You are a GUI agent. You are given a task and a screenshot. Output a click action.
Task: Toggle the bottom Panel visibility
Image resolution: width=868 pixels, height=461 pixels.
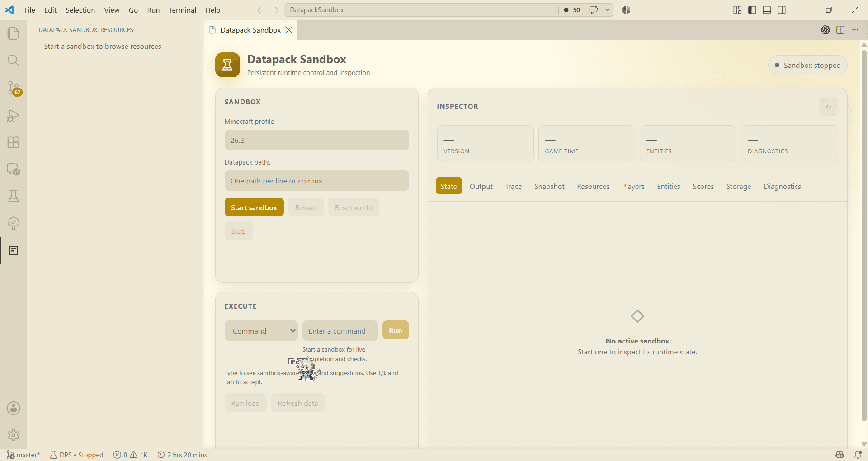click(x=767, y=10)
